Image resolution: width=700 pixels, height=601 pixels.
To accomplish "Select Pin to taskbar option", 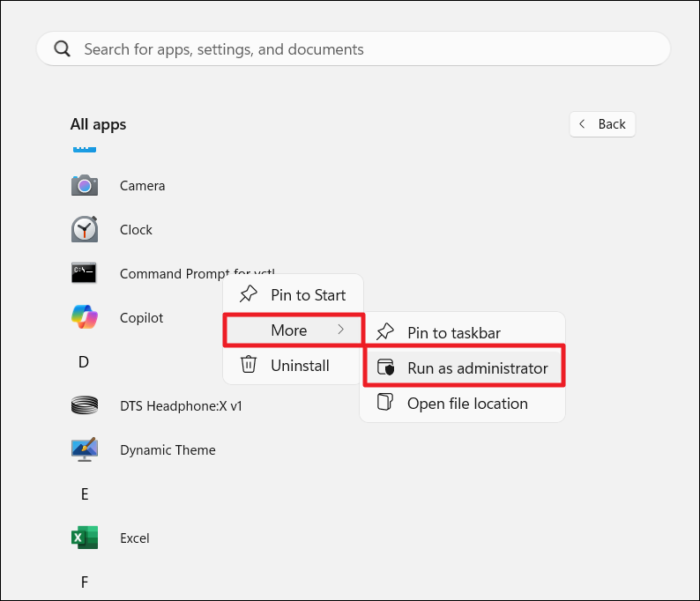I will pos(453,333).
